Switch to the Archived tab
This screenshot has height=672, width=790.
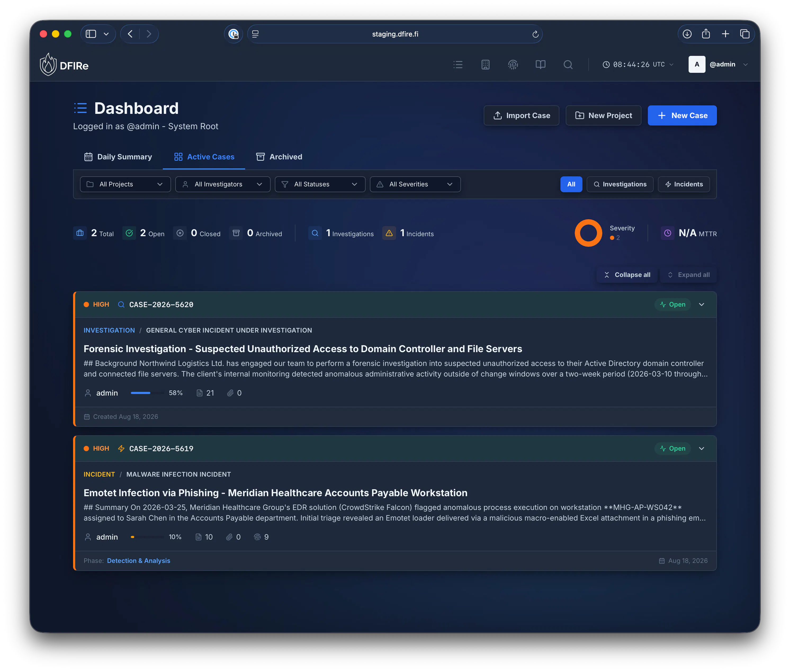pos(279,156)
